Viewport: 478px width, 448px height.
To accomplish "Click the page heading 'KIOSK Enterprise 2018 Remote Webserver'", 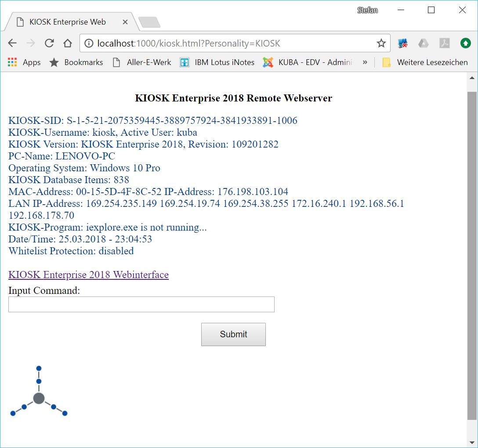I will click(234, 98).
